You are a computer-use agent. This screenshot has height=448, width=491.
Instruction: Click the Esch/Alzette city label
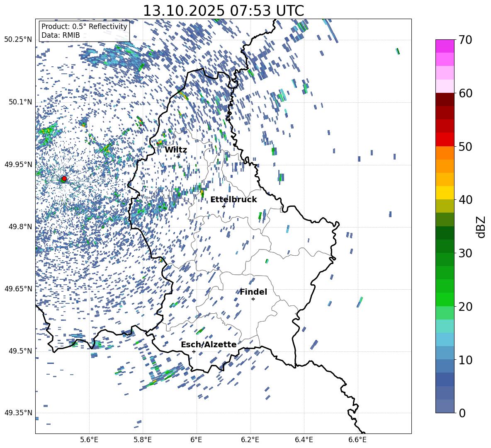tap(209, 344)
